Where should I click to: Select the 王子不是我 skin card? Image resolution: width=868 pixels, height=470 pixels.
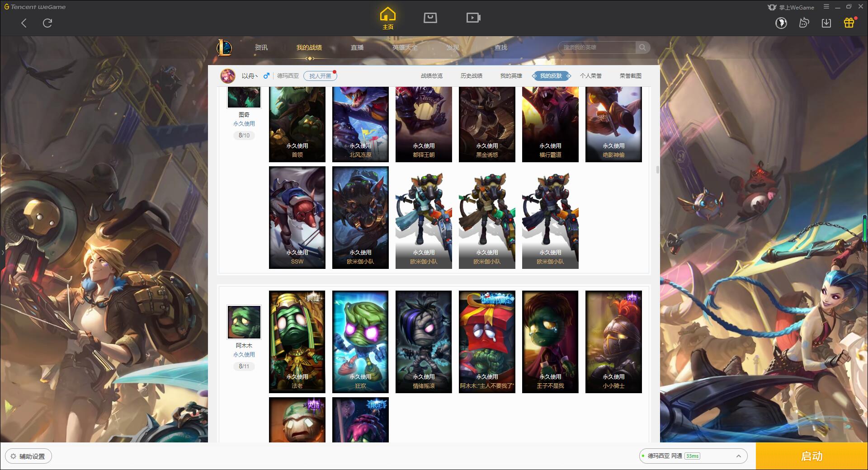pos(550,342)
